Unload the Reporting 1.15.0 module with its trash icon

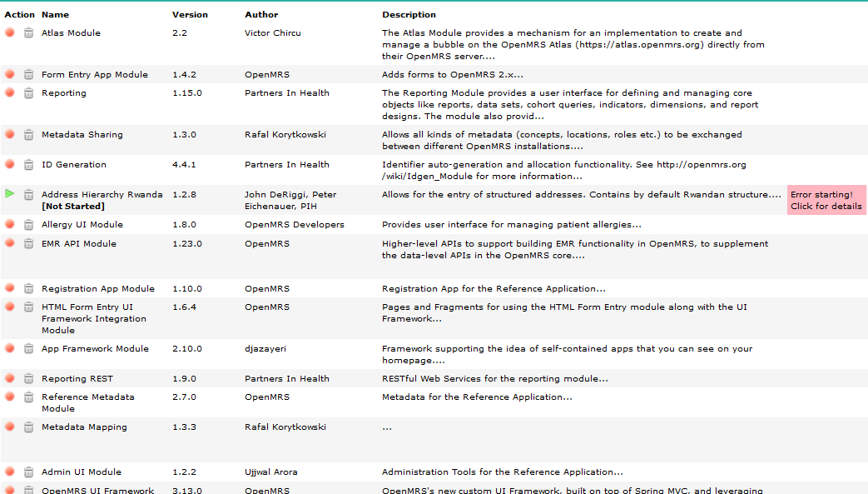point(28,92)
